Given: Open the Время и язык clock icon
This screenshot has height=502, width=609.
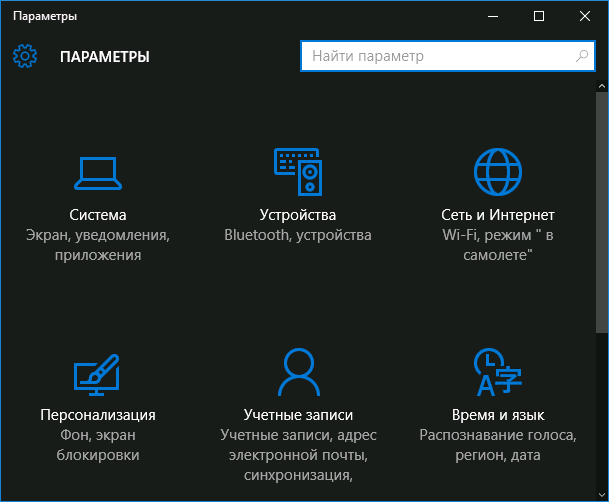Looking at the screenshot, I should coord(498,372).
